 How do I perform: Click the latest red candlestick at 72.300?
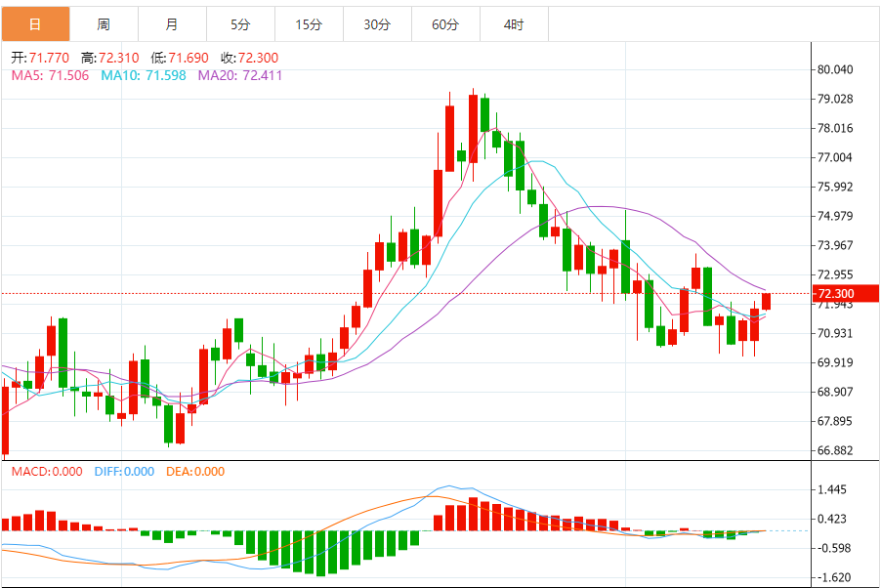[766, 301]
